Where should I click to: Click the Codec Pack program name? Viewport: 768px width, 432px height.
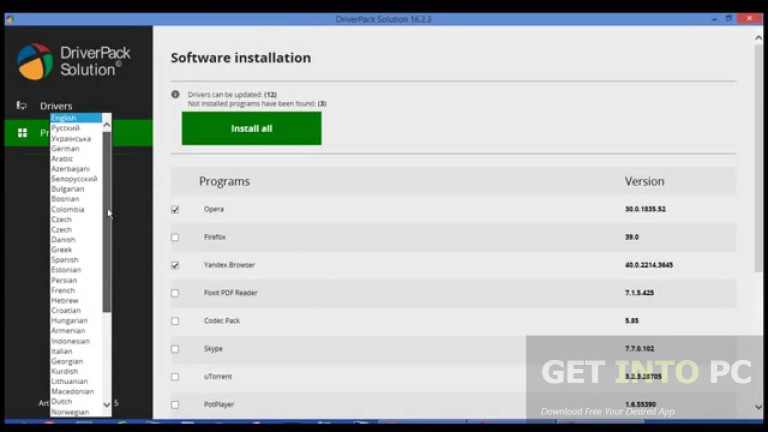point(222,321)
